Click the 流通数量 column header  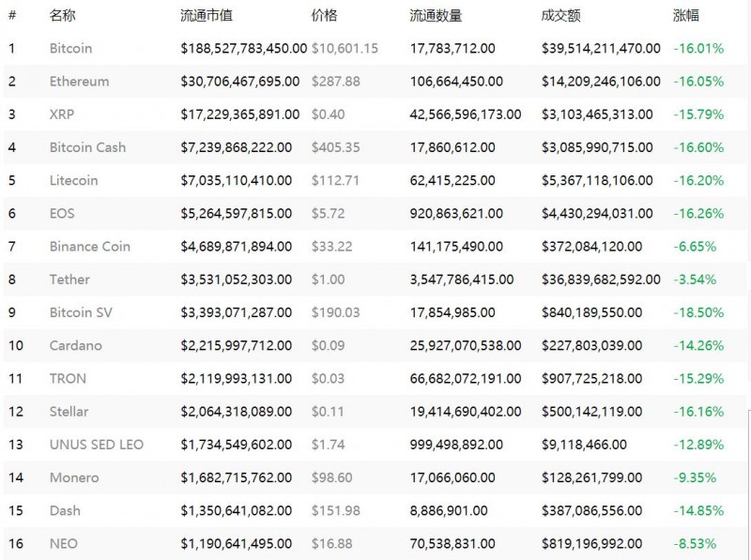(436, 16)
